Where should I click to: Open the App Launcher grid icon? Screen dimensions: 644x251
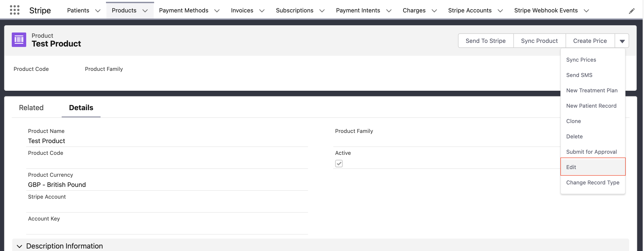tap(14, 10)
